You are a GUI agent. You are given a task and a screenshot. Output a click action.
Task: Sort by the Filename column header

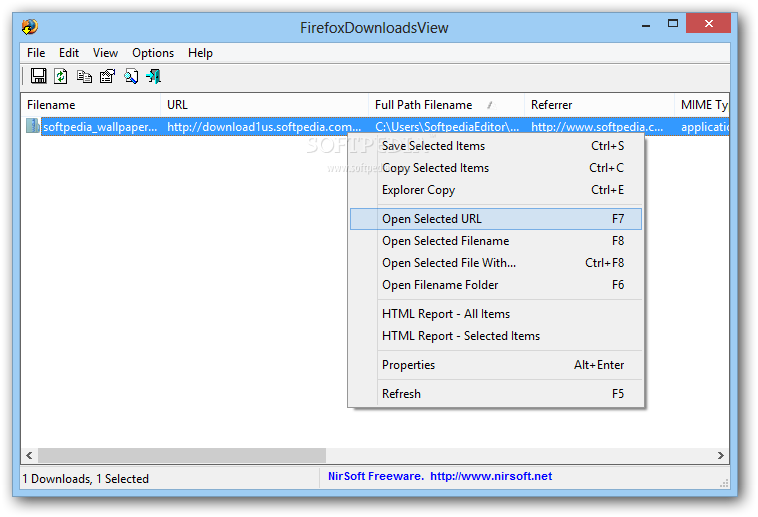pos(91,105)
